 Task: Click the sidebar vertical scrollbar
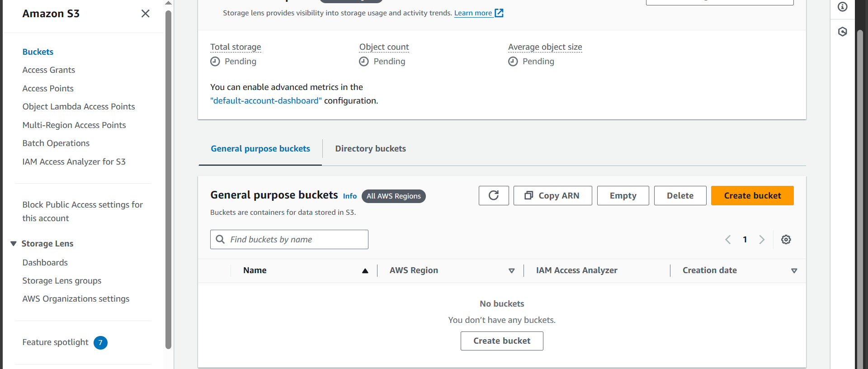pos(169,181)
